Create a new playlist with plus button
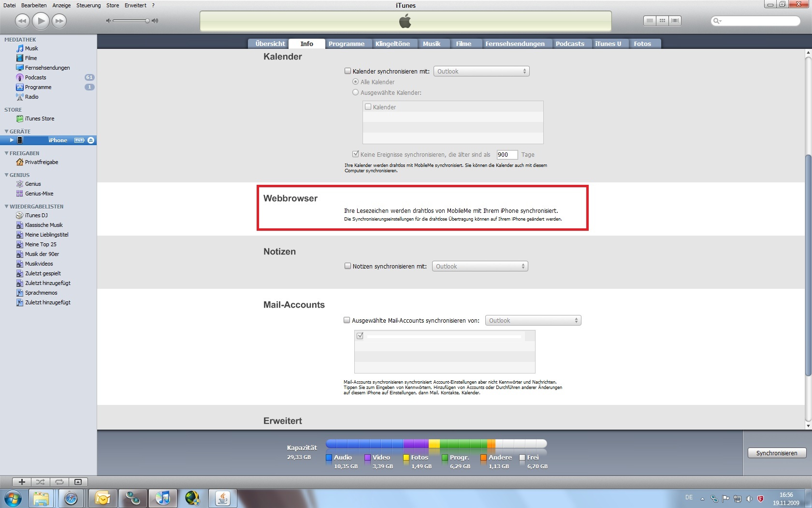 22,482
